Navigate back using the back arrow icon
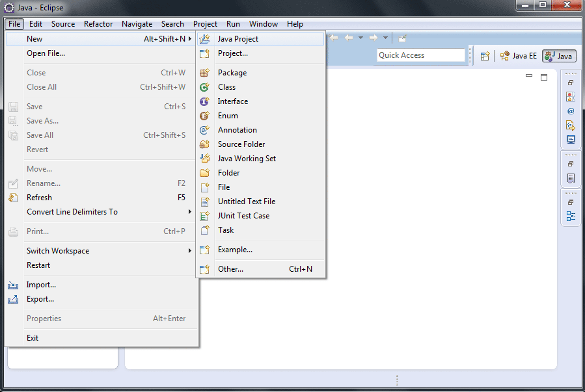 [x=348, y=37]
